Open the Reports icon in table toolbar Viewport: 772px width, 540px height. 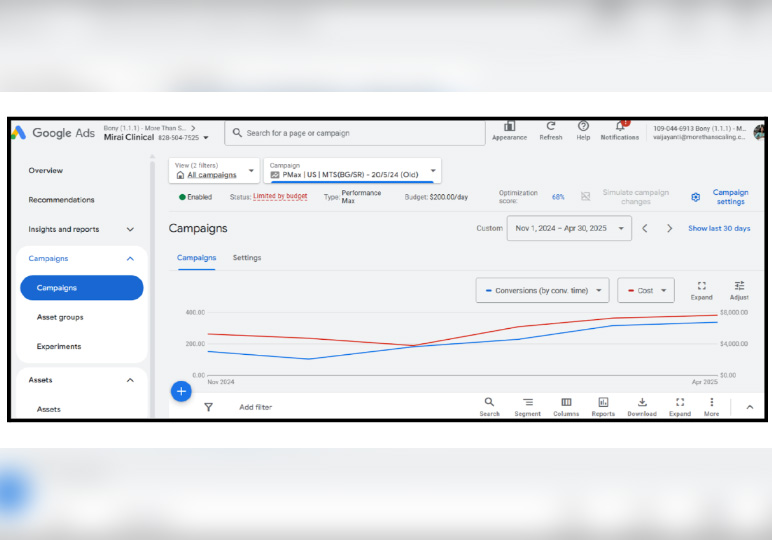pyautogui.click(x=603, y=404)
